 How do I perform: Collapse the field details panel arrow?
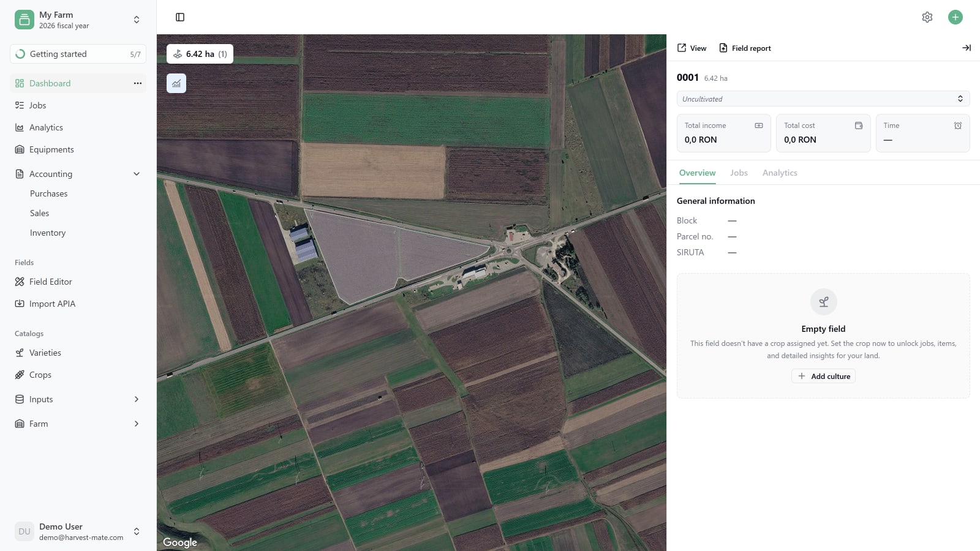(x=967, y=48)
